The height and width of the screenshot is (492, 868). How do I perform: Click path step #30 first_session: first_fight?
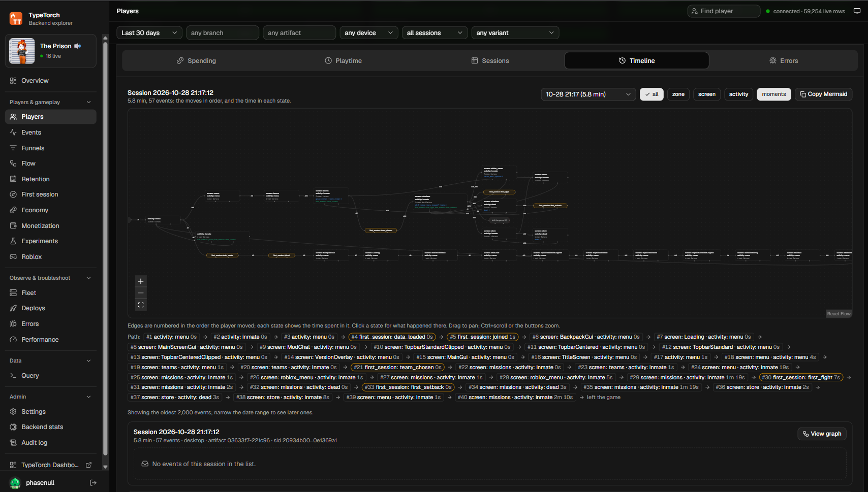point(801,378)
